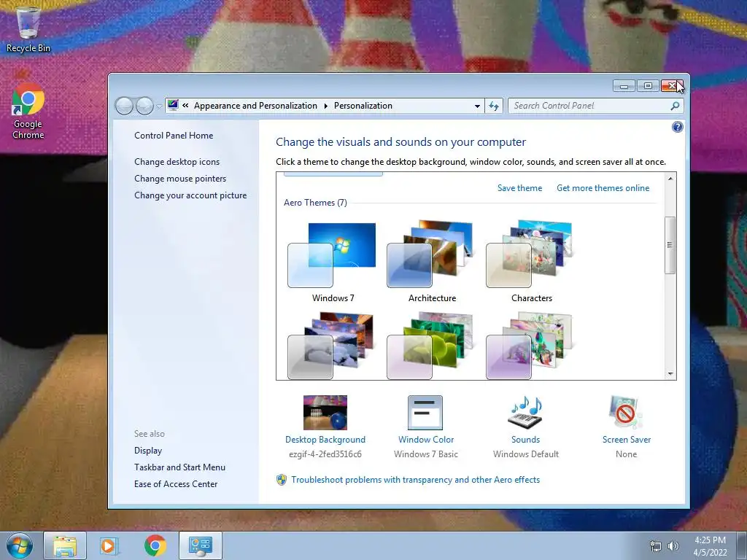747x560 pixels.
Task: Open Taskbar and Start Menu link
Action: point(179,467)
